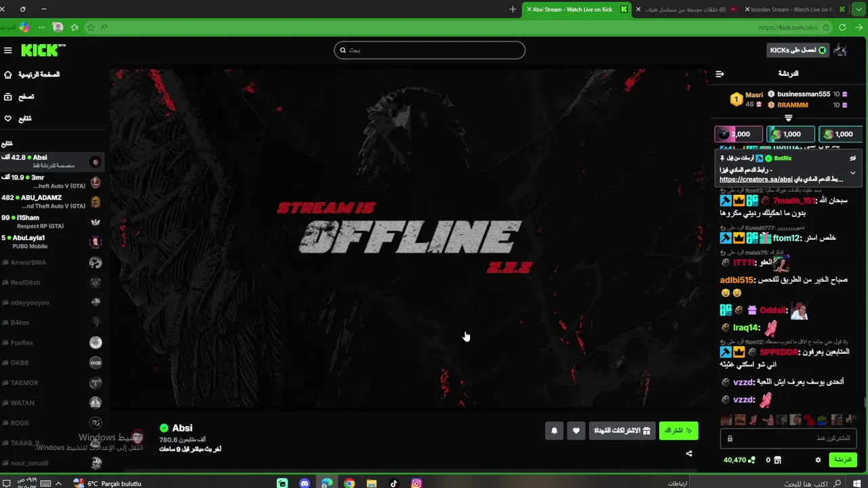This screenshot has height=488, width=868.
Task: Click the FoxRex avatar icon
Action: [x=96, y=343]
